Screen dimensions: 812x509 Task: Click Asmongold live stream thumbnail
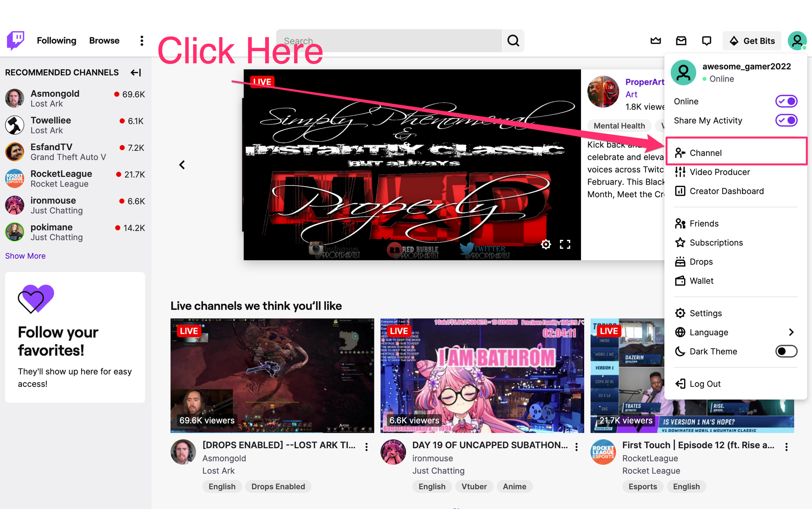pos(272,374)
